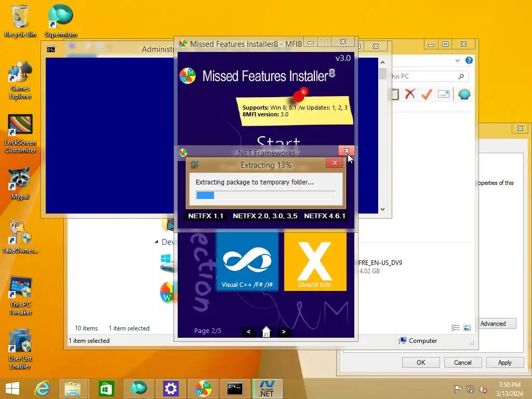Click the search magnifier icon
This screenshot has height=399, width=532.
pos(461,76)
